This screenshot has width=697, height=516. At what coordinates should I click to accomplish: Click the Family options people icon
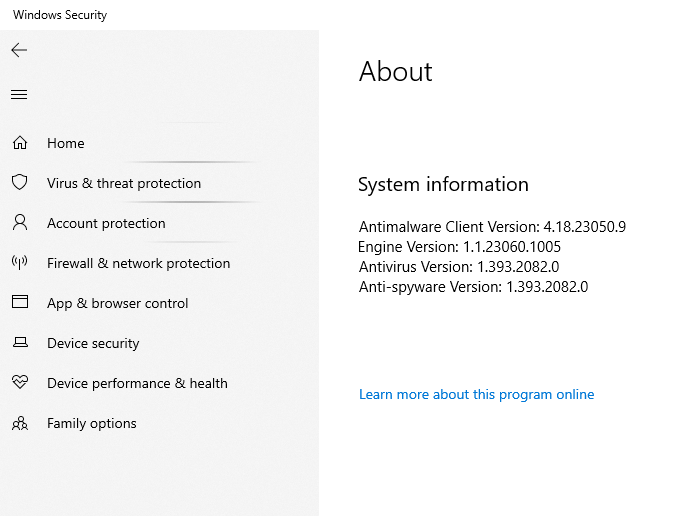tap(19, 423)
